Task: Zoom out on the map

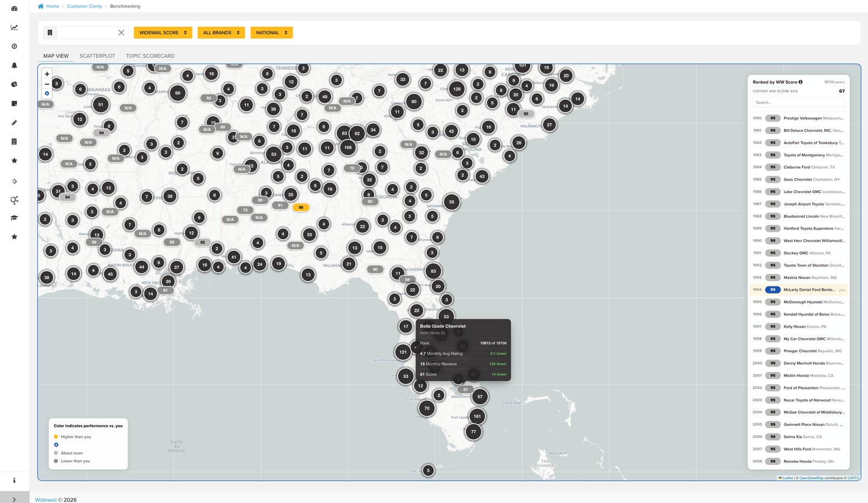Action: (47, 84)
